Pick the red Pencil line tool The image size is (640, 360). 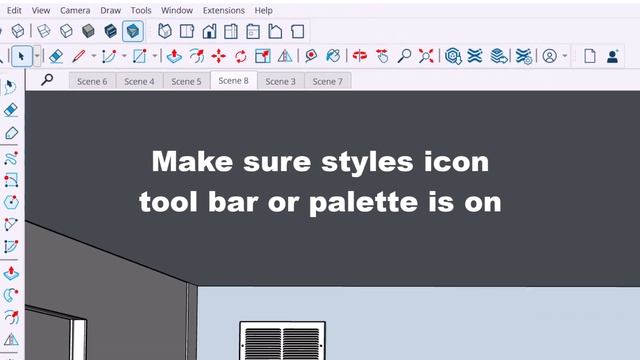click(x=78, y=56)
